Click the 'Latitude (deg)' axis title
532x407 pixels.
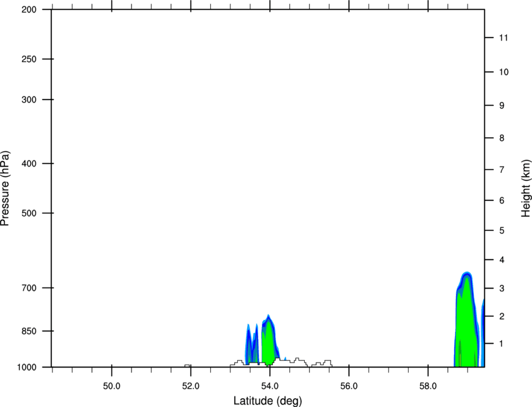tap(267, 401)
